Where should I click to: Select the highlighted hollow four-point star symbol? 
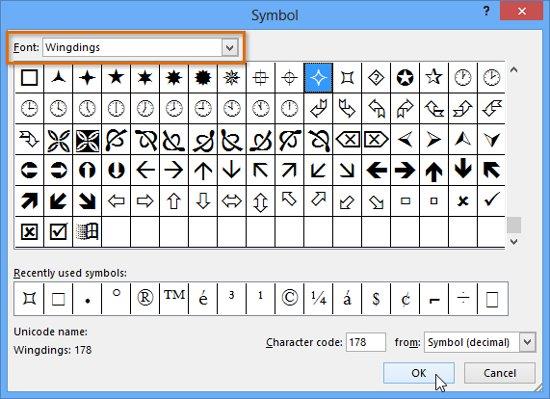pyautogui.click(x=318, y=78)
